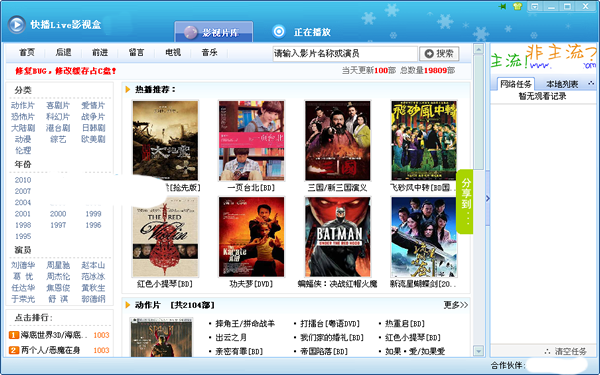This screenshot has height=375, width=600.
Task: Click the 快播 play logo icon
Action: click(16, 25)
